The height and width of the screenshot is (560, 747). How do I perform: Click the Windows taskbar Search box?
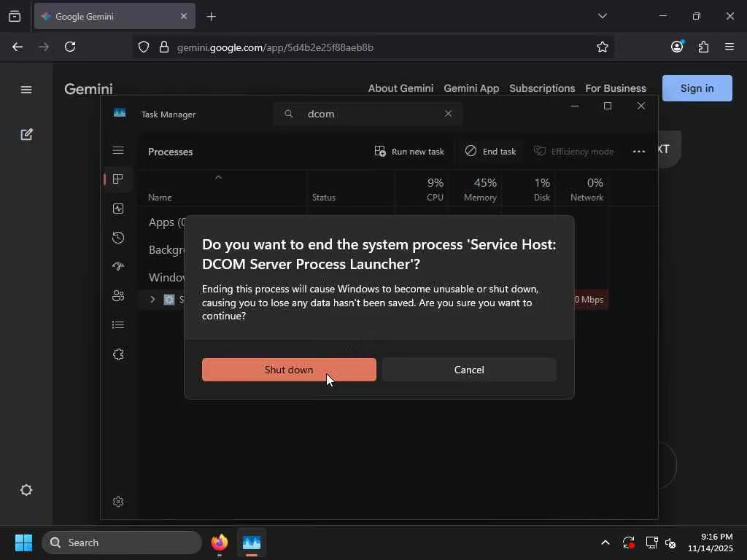(122, 542)
